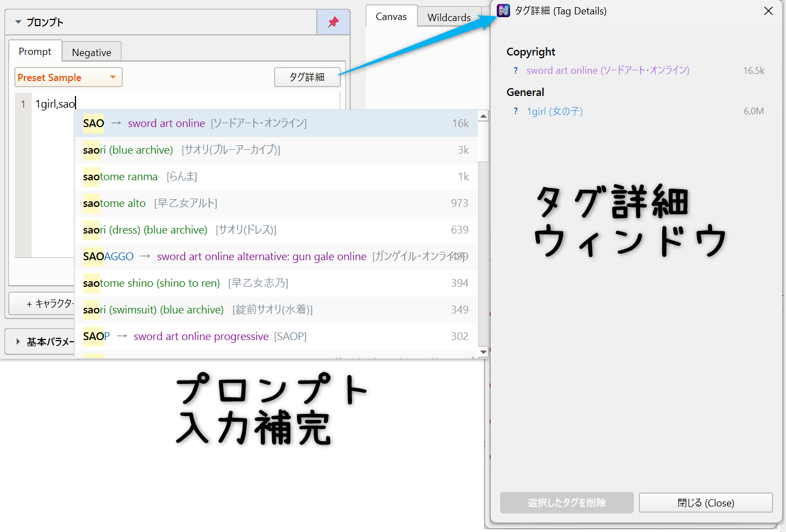Open the Preset Sample dropdown
Viewport: 786px width, 532px height.
point(68,77)
